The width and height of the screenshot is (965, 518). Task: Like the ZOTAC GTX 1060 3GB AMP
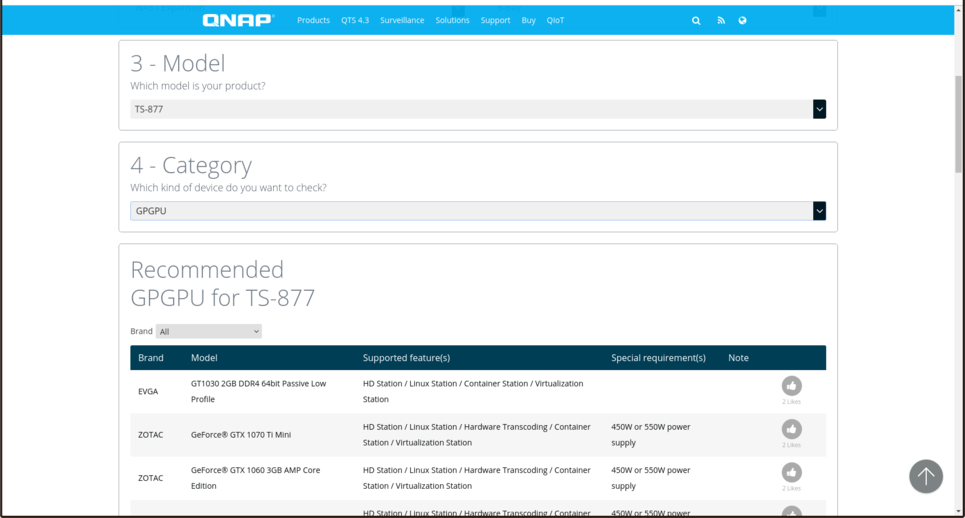click(791, 472)
